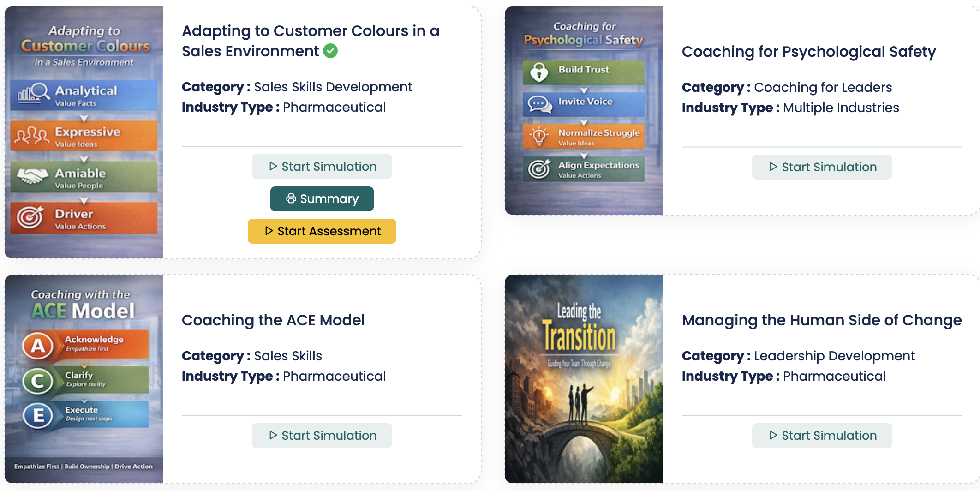Open the Coaching for Psychological Safety title
980x491 pixels.
point(809,52)
